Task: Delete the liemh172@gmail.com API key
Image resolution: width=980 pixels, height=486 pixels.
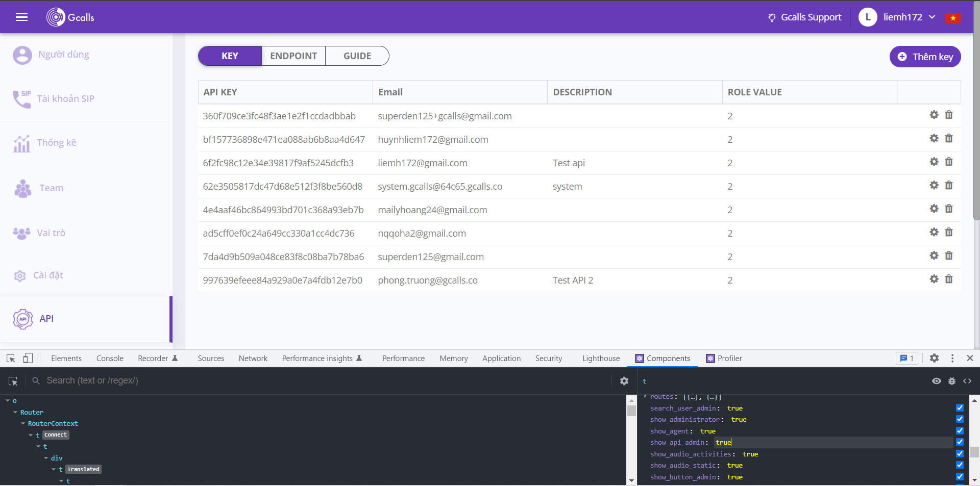Action: [948, 162]
